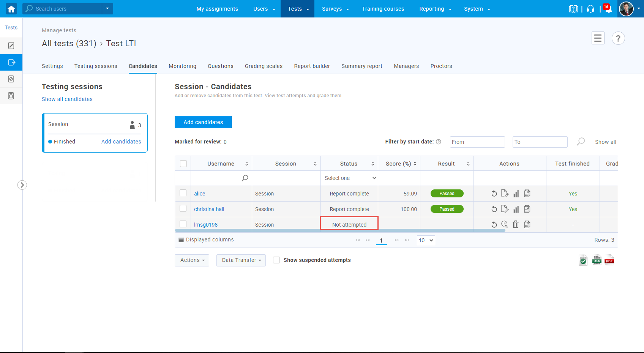This screenshot has width=644, height=353.
Task: Click the headset support icon
Action: coord(590,9)
